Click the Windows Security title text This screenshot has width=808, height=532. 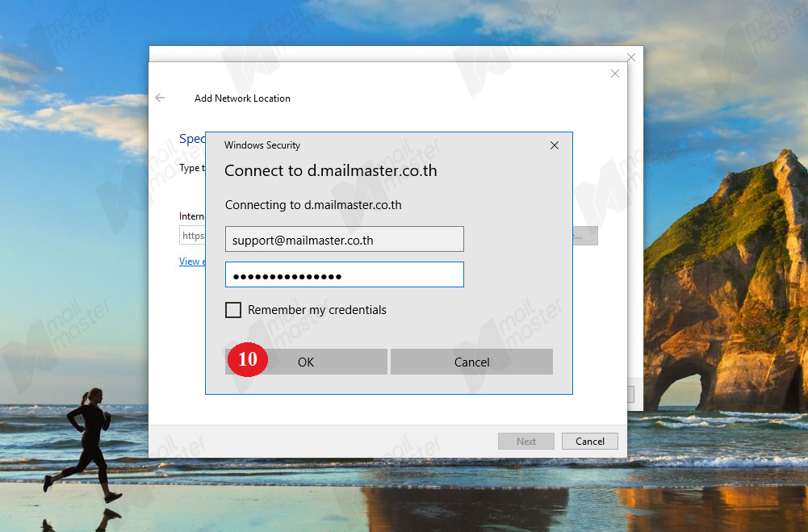point(262,145)
